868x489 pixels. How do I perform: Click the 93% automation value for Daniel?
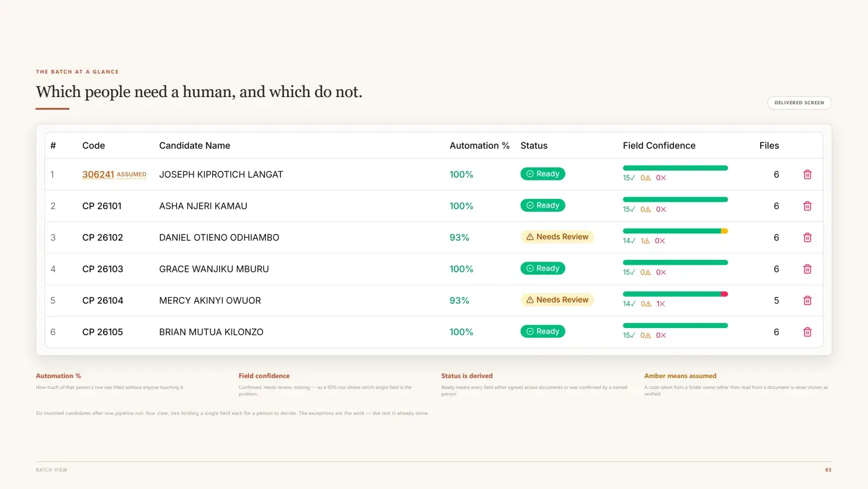(459, 238)
